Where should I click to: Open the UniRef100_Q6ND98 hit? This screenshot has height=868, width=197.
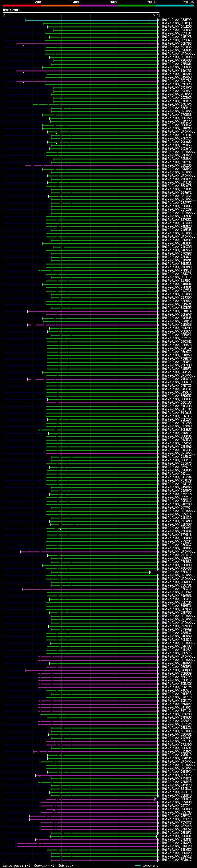[177, 582]
